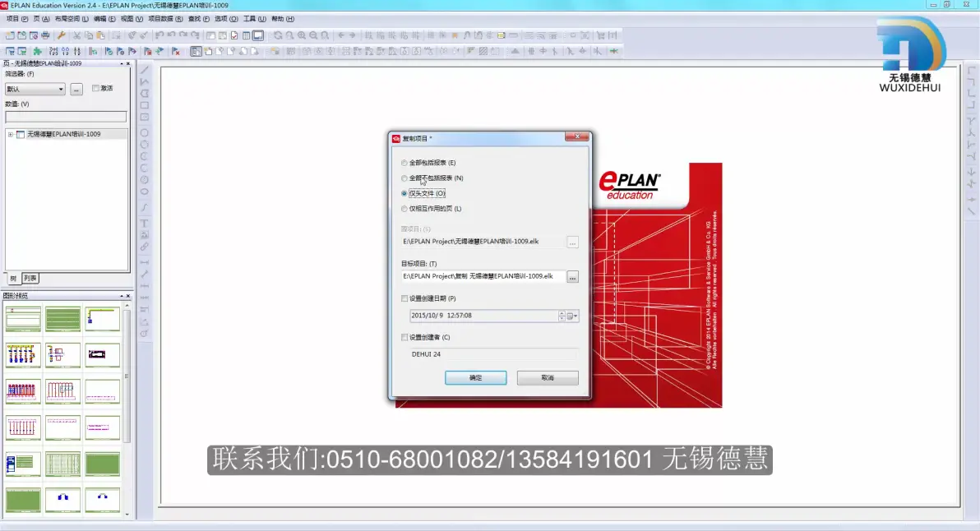Screen dimensions: 980x531
Task: Open the 选项 (O) menu
Action: point(226,19)
